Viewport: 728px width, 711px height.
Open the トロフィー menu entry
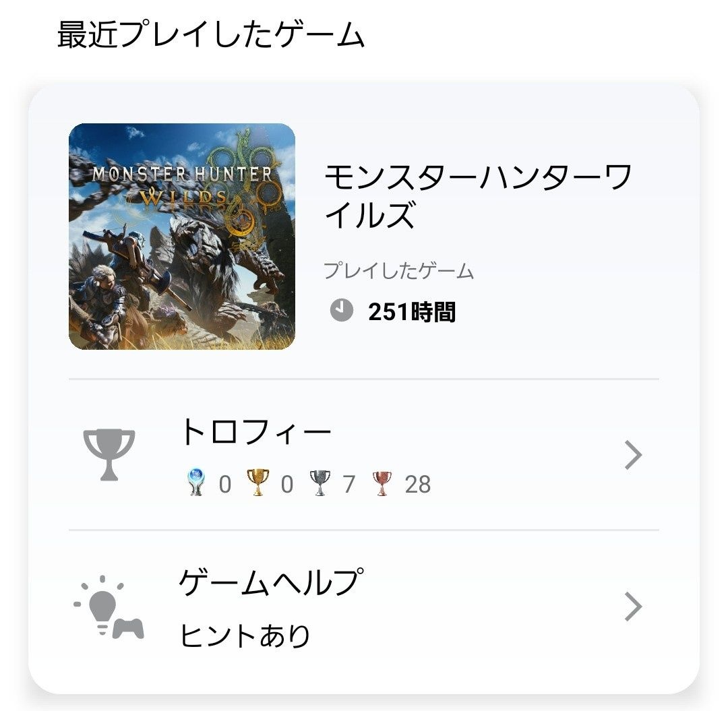coord(364,455)
